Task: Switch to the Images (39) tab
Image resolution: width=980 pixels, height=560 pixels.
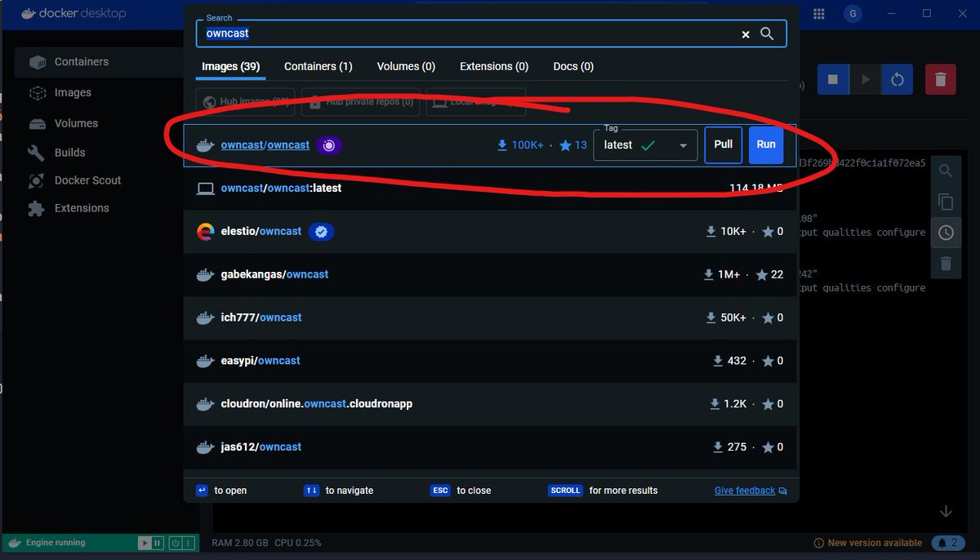Action: pyautogui.click(x=230, y=67)
